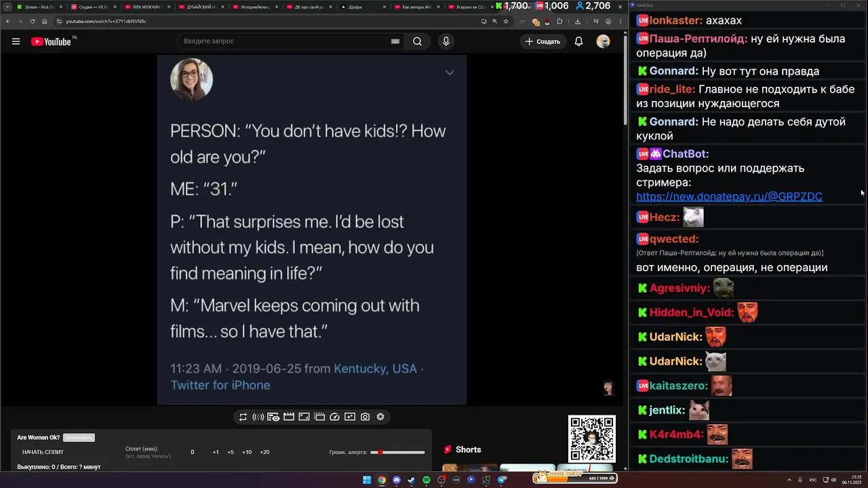This screenshot has height=488, width=868.
Task: Open YouTube notifications bell
Action: click(x=578, y=41)
